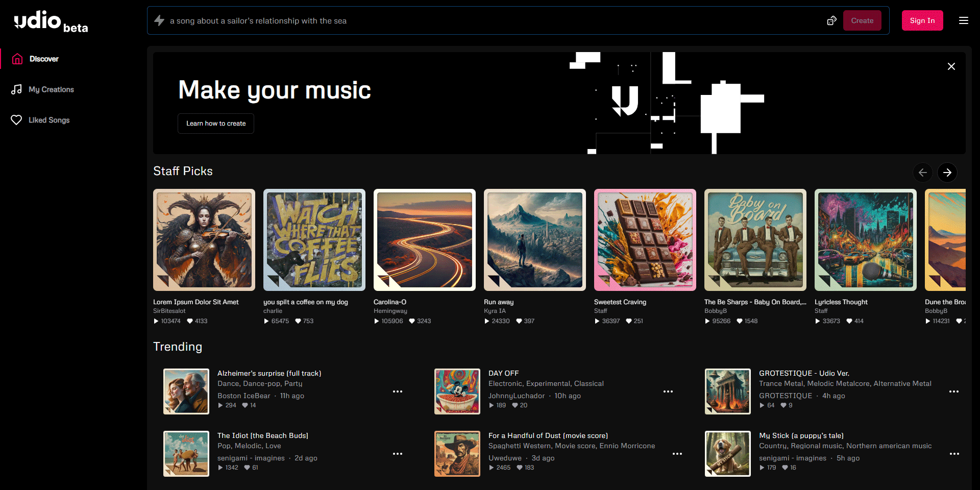Like Alzheimer's surprise with heart icon

point(245,405)
